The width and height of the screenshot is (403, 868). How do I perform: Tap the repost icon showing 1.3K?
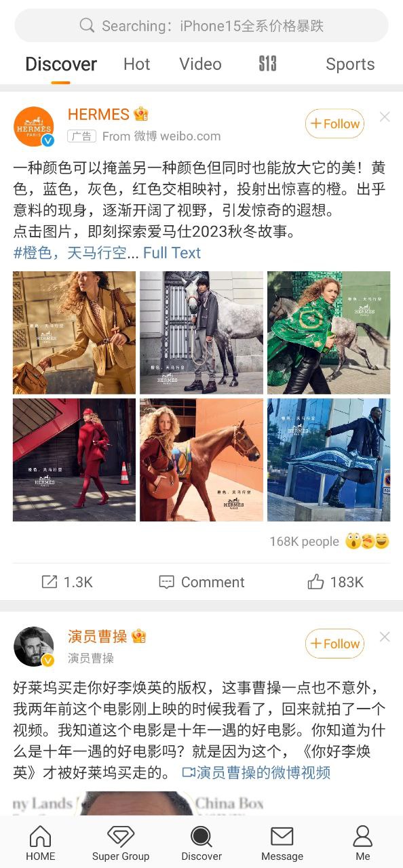coord(50,582)
